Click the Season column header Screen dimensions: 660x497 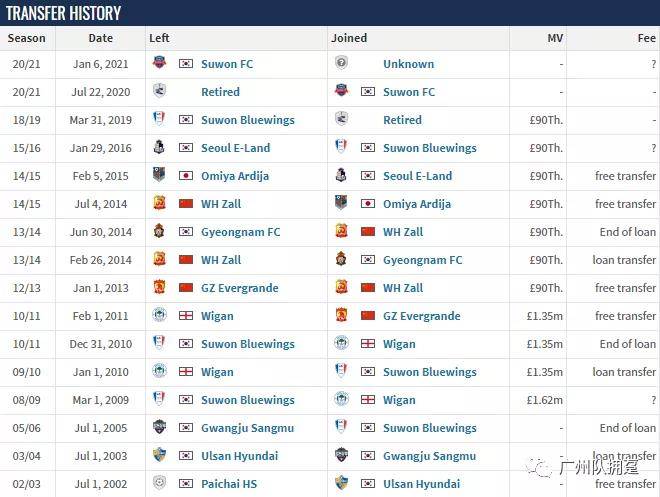(27, 38)
